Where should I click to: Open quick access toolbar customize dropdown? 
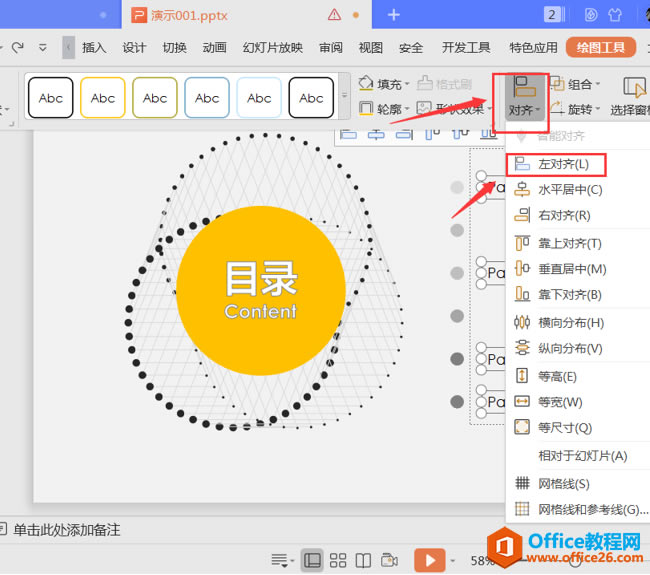tap(43, 47)
